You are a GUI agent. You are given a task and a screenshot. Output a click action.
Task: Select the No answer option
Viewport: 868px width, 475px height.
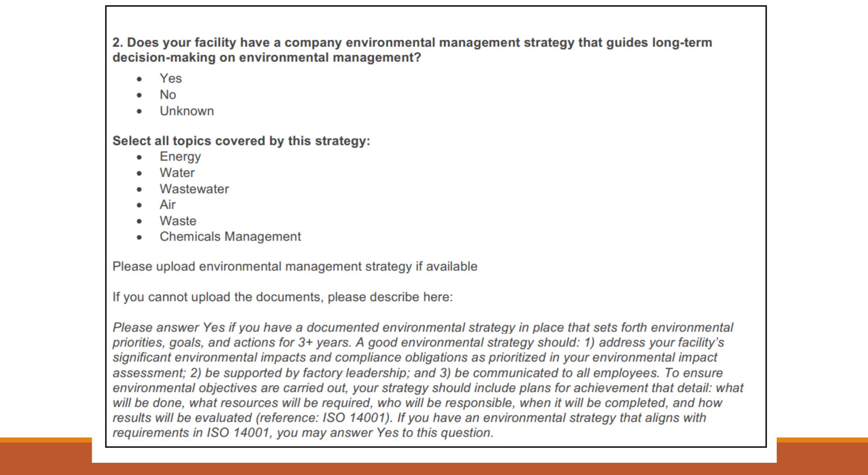point(168,95)
